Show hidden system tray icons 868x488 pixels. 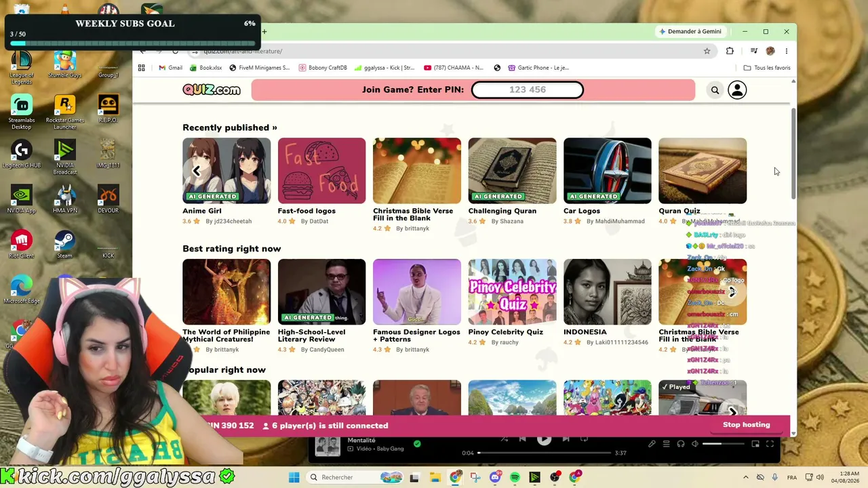(746, 477)
